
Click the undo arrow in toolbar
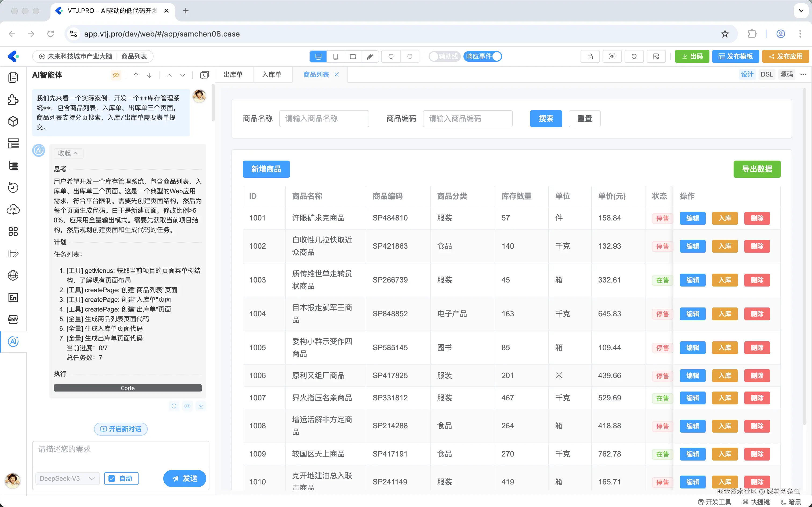pos(391,56)
